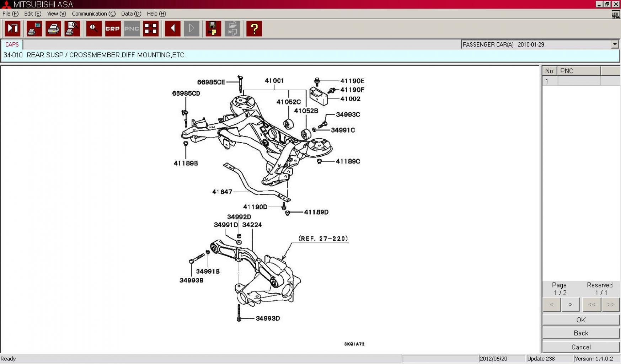
Task: Go back with left arrow toolbar icon
Action: tap(173, 28)
